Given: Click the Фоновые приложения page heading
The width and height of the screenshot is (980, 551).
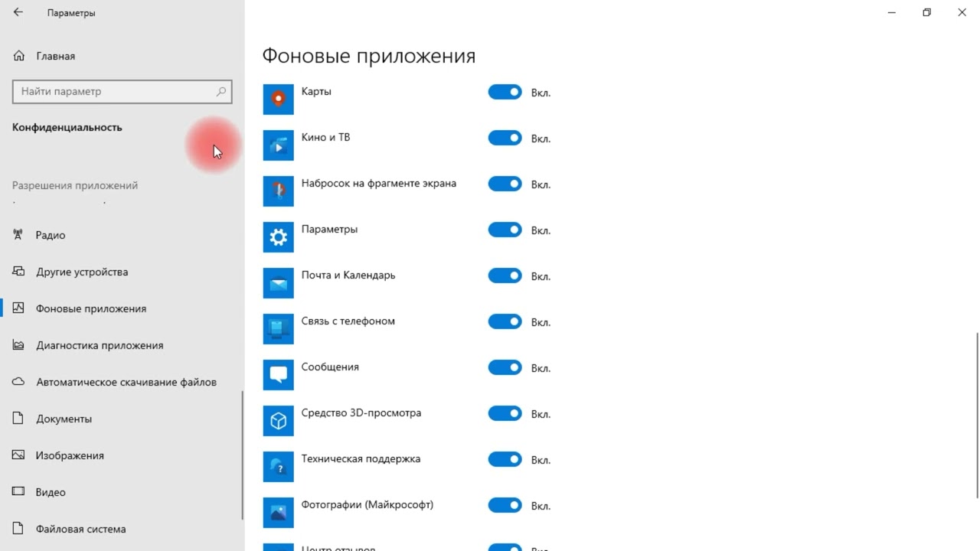Looking at the screenshot, I should point(369,56).
